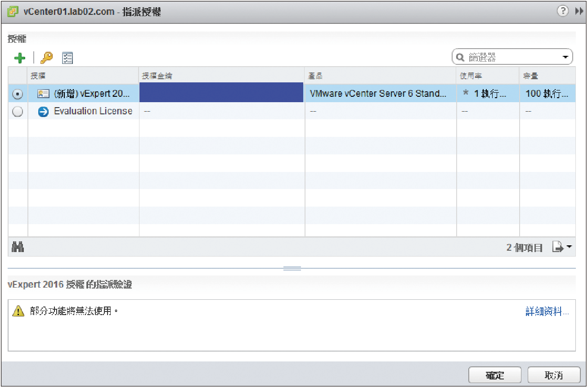Open the filter box dropdown arrow

[565, 57]
